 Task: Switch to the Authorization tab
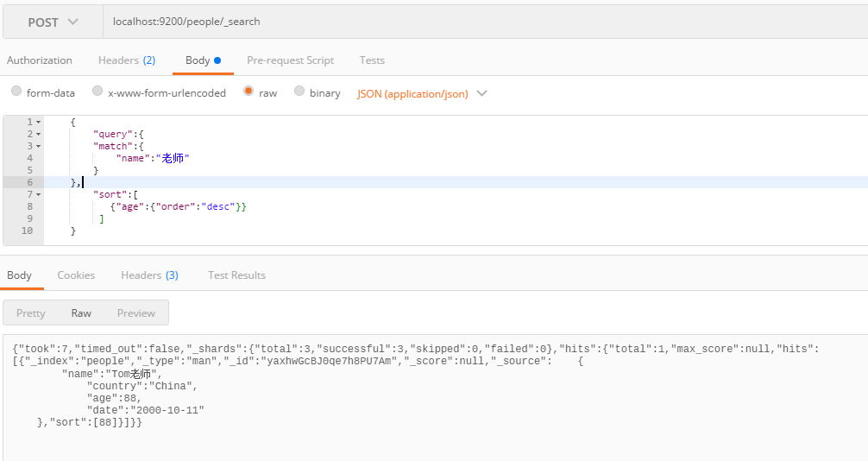[x=40, y=60]
